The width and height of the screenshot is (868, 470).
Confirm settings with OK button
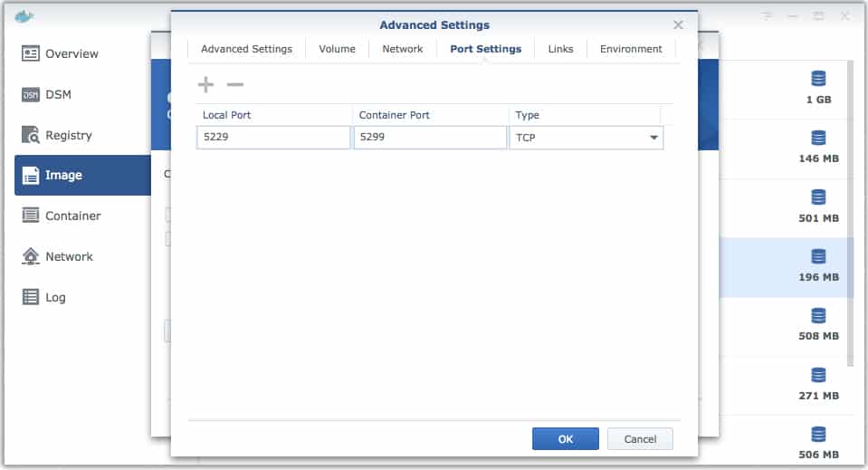565,439
